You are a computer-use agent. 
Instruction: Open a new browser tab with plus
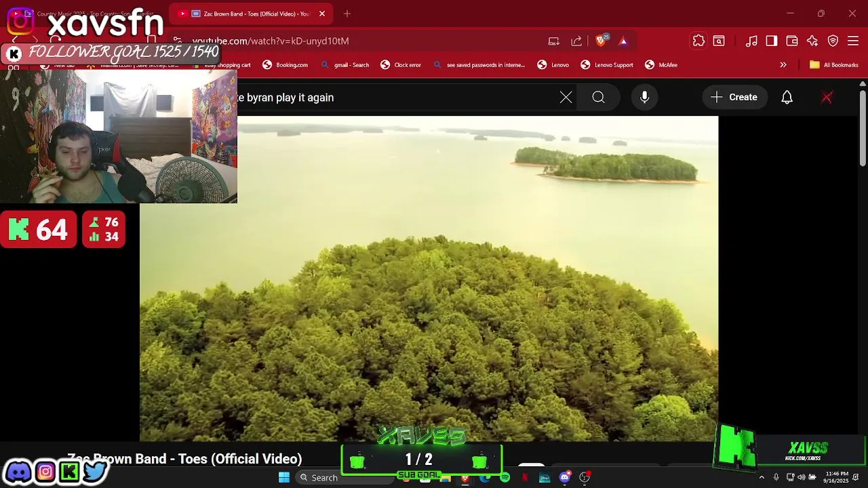(x=347, y=14)
